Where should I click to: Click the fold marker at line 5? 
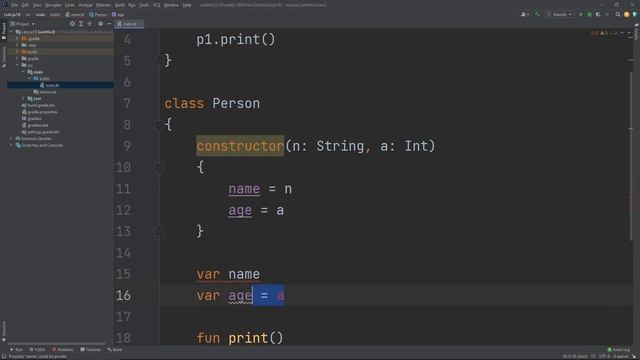coord(159,61)
